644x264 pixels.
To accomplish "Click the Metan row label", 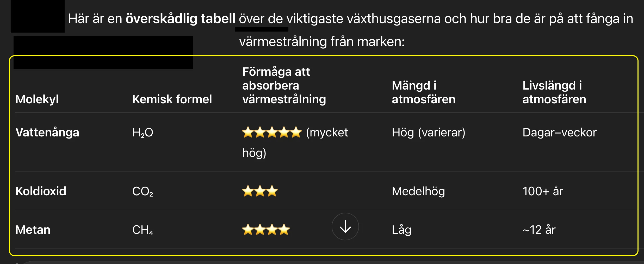I will (33, 229).
